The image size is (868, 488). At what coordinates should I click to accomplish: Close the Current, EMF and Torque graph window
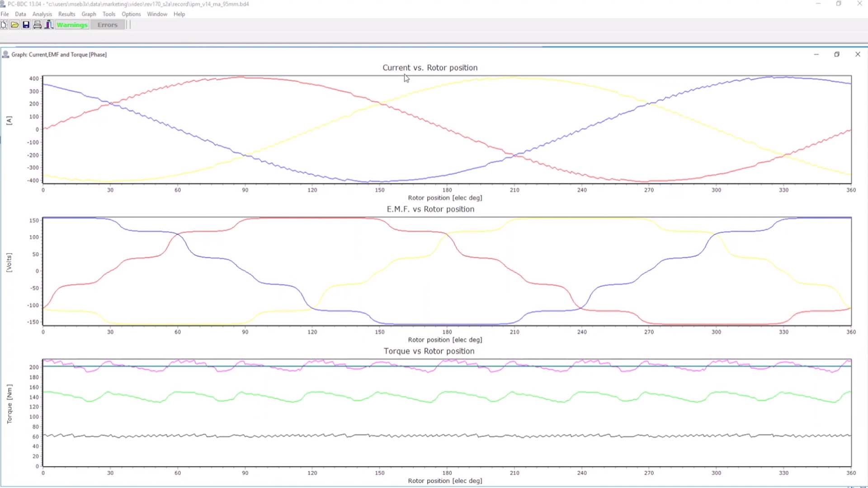(x=858, y=54)
